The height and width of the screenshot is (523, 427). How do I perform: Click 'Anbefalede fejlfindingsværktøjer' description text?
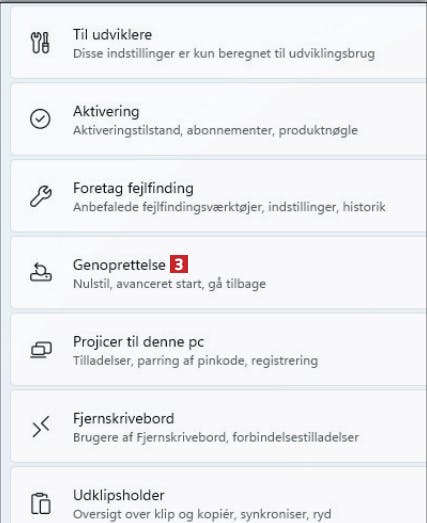point(167,207)
